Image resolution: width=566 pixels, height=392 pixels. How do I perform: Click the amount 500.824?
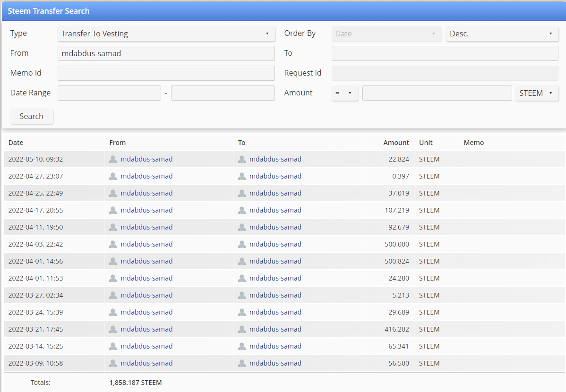pos(397,261)
